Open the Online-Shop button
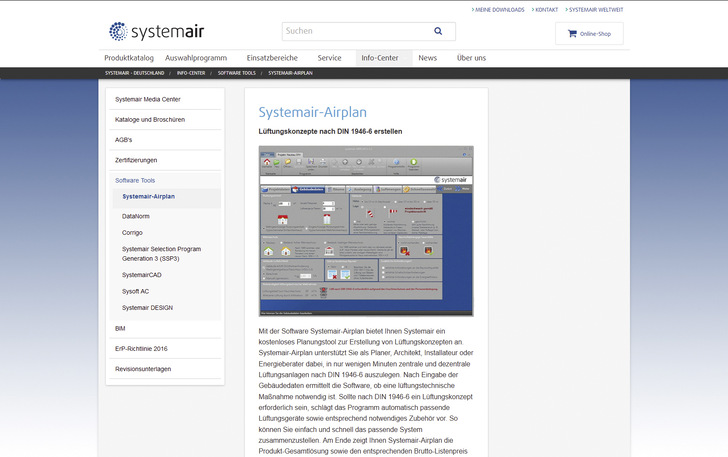 tap(589, 33)
